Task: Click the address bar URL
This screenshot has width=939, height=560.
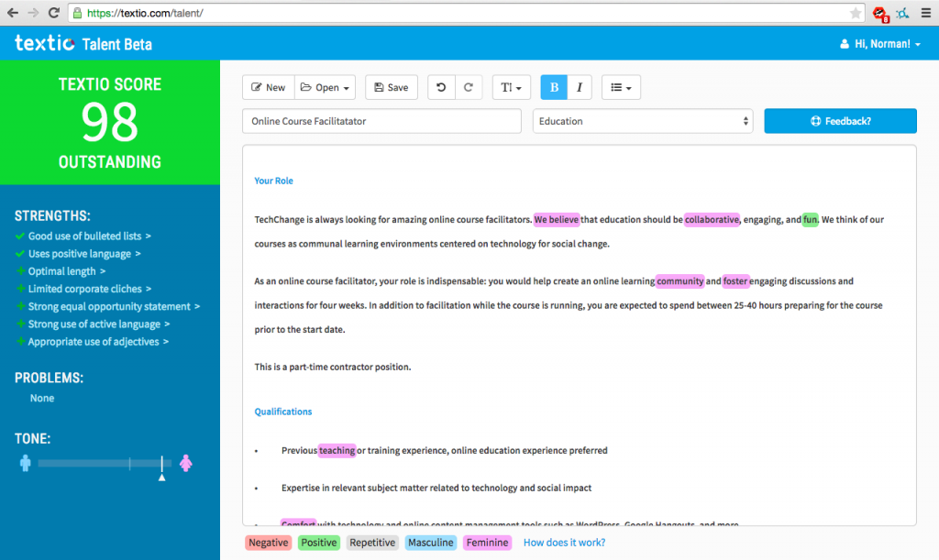Action: [145, 13]
